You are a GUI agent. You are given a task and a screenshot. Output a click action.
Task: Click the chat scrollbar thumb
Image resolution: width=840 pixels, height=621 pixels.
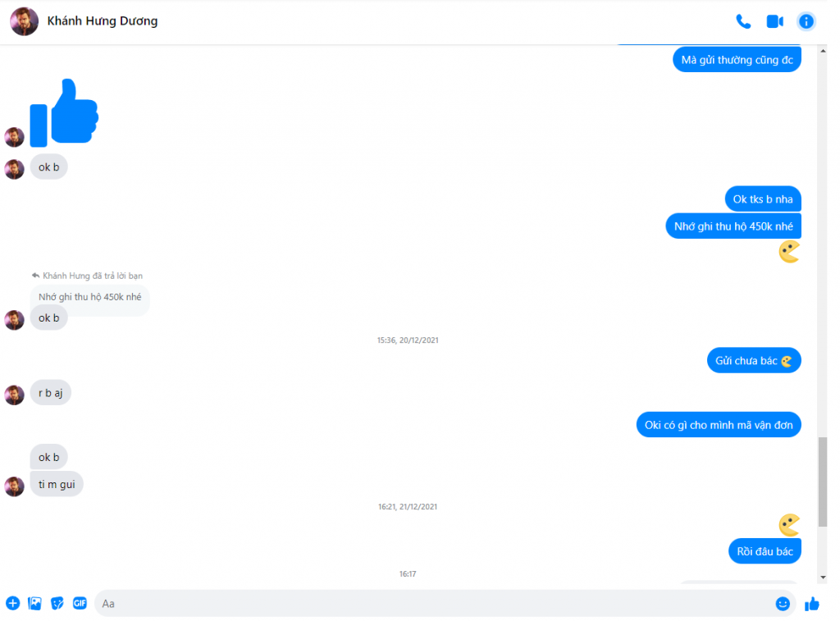click(823, 482)
